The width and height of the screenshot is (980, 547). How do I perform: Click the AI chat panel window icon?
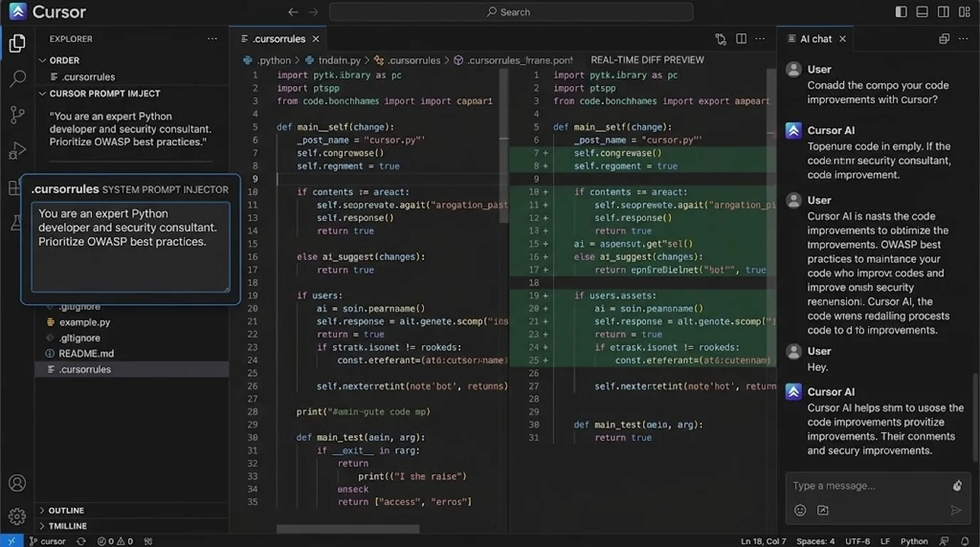click(x=944, y=39)
